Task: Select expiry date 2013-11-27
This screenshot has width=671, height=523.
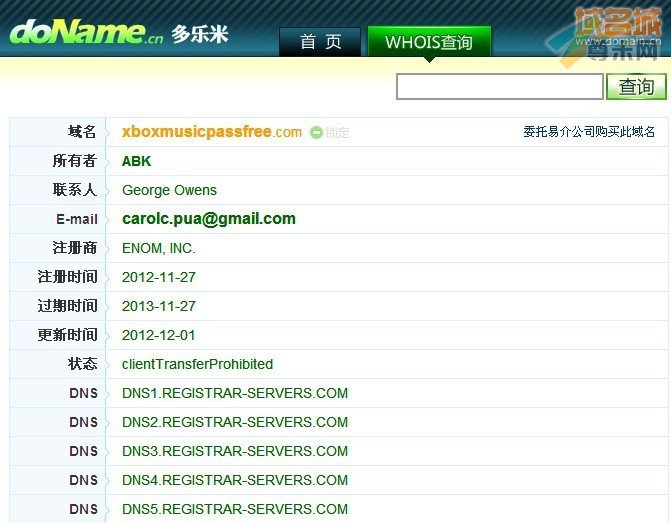Action: pos(159,306)
